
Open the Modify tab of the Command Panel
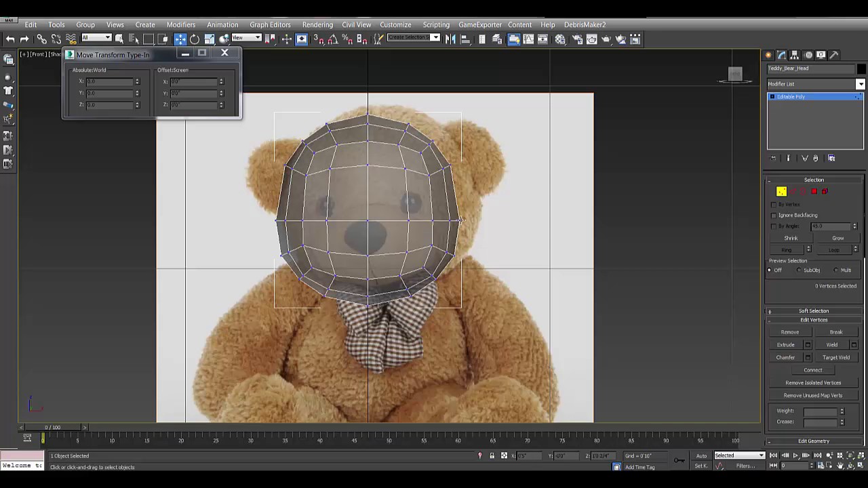click(782, 55)
